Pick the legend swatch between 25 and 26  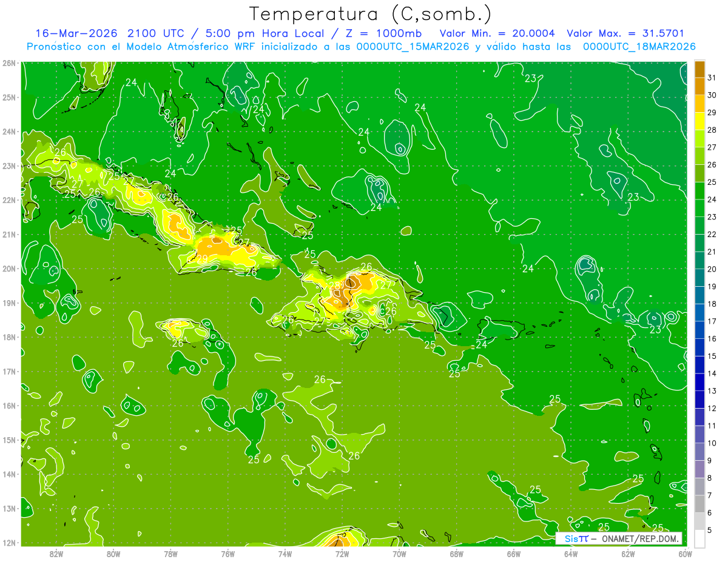pos(700,173)
